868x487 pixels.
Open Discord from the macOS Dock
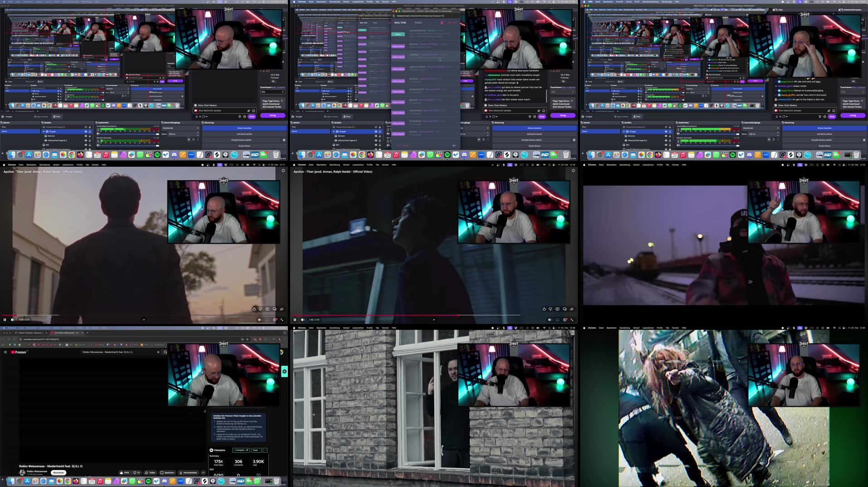pos(174,154)
